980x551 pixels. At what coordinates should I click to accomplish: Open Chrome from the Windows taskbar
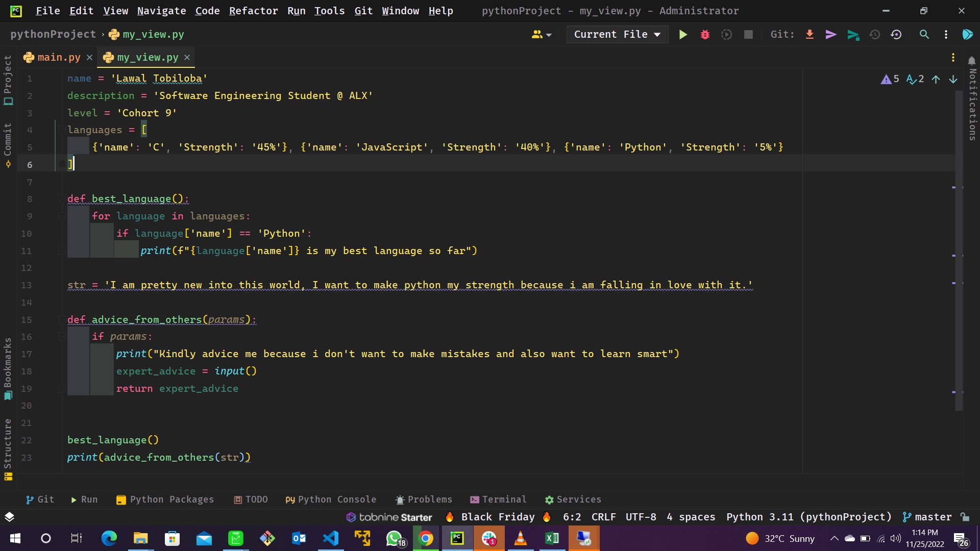(x=425, y=538)
